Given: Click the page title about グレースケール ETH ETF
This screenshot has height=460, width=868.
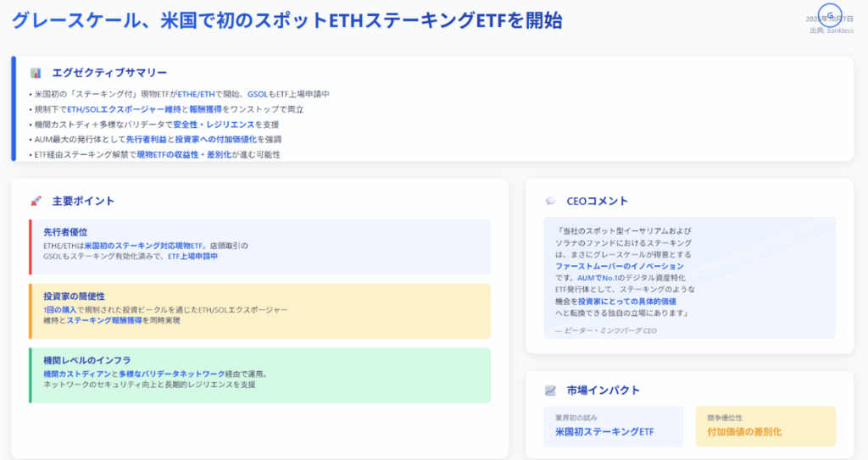Looking at the screenshot, I should point(287,20).
